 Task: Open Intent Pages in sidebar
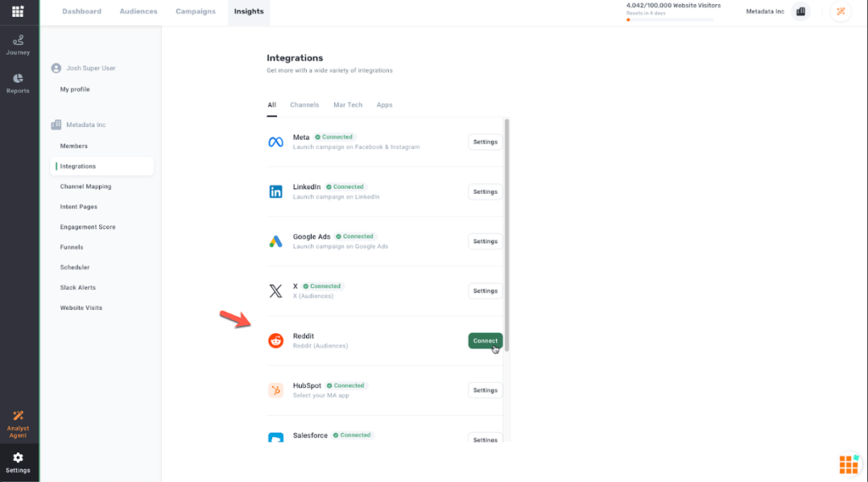pyautogui.click(x=79, y=207)
